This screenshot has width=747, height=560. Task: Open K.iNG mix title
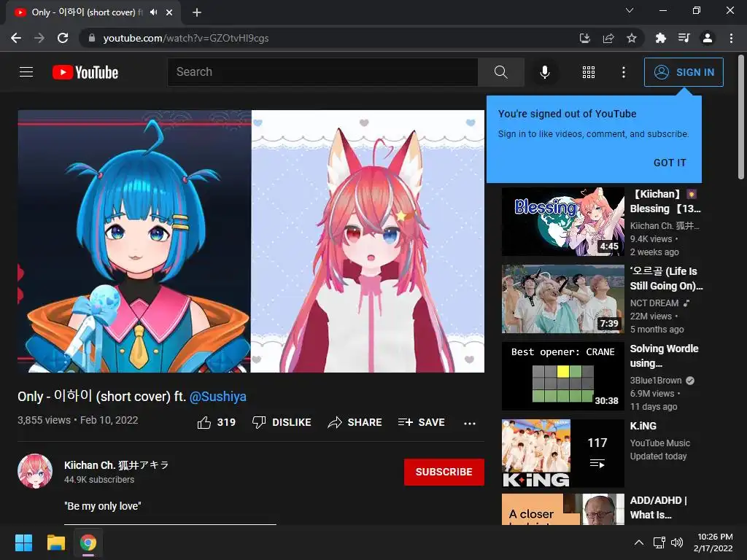coord(643,426)
